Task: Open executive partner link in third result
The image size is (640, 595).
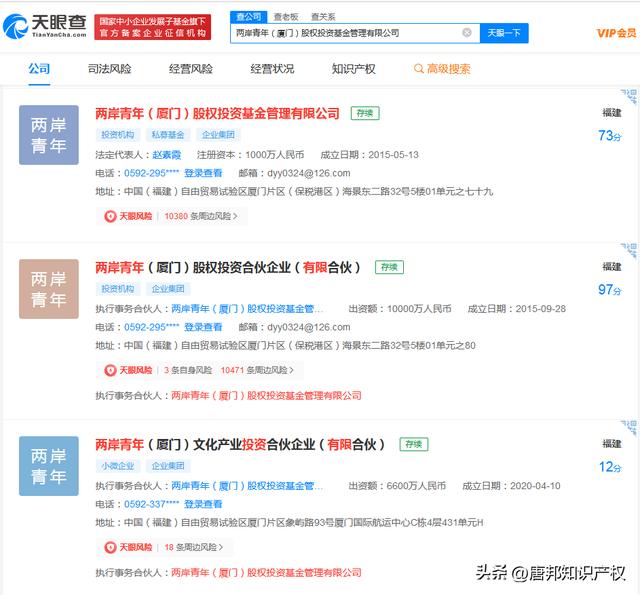Action: pos(247,486)
